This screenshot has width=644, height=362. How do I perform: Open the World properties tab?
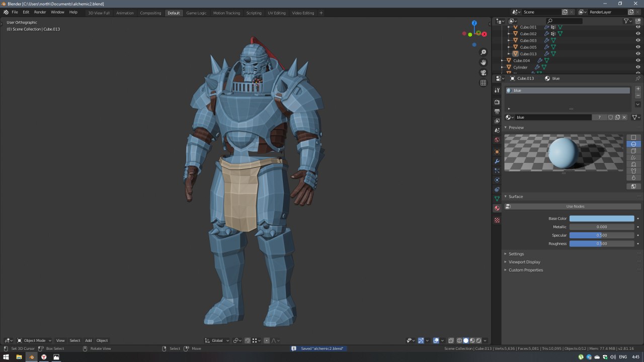(497, 140)
